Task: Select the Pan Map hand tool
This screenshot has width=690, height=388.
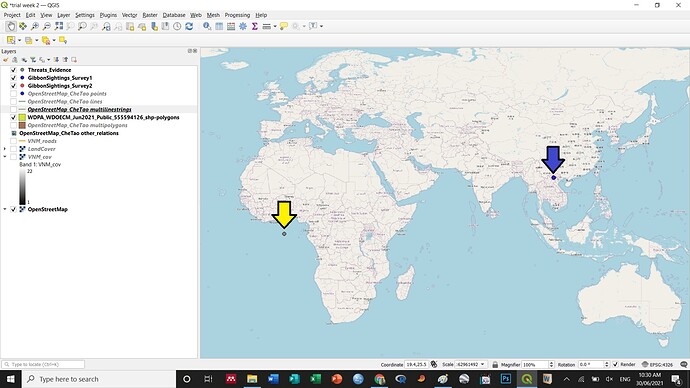Action: 11,26
